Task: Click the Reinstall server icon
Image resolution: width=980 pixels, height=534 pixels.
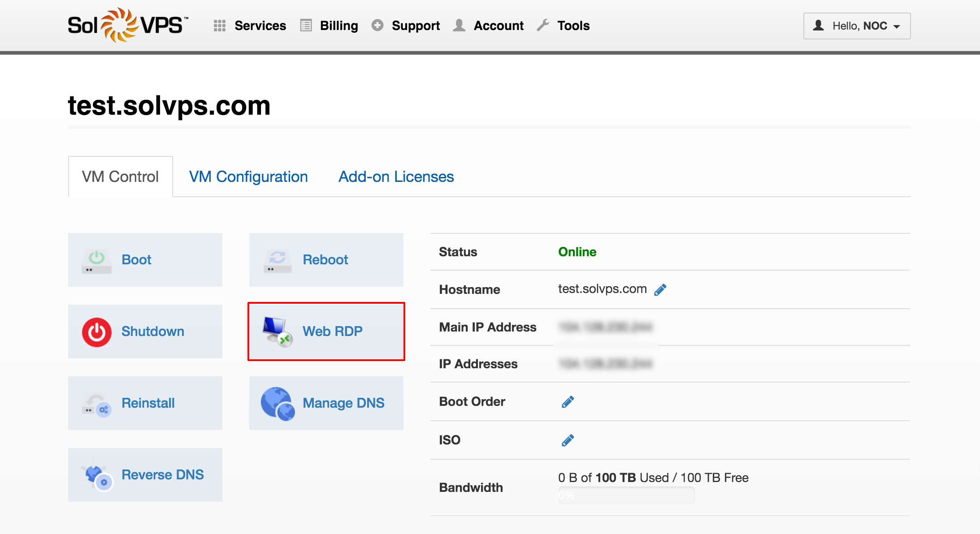Action: click(95, 403)
